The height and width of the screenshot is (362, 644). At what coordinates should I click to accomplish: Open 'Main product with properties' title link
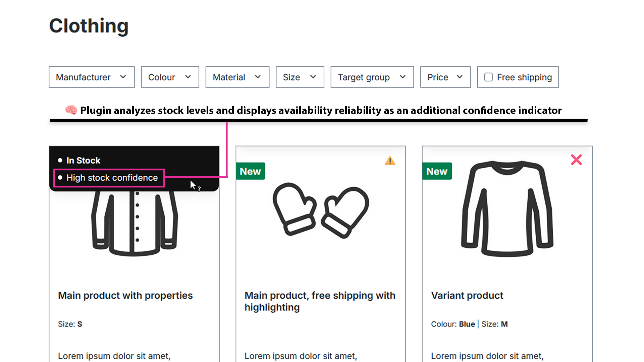coord(125,296)
